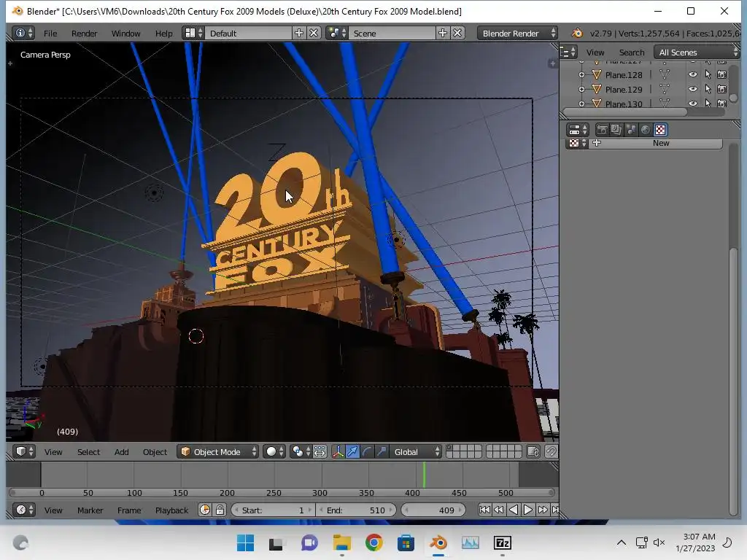Screen dimensions: 747x560
Task: Select rotate manipulator arc icon
Action: point(367,451)
